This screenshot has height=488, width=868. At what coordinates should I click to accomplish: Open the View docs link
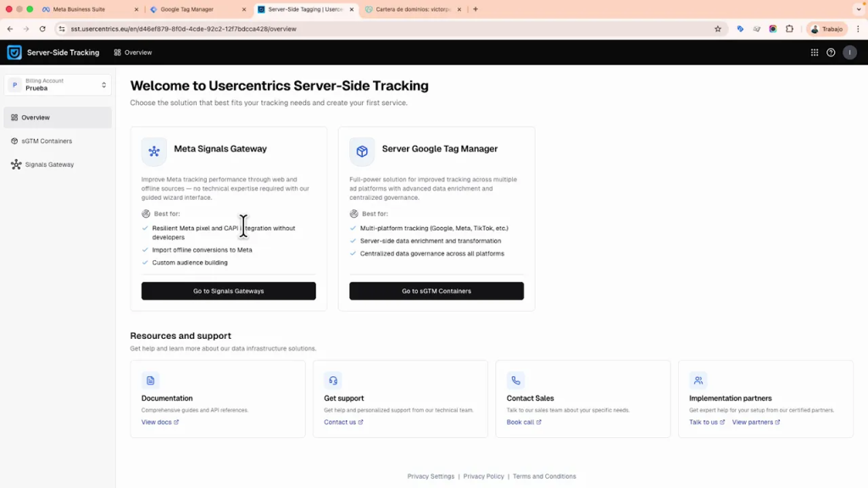click(x=160, y=422)
